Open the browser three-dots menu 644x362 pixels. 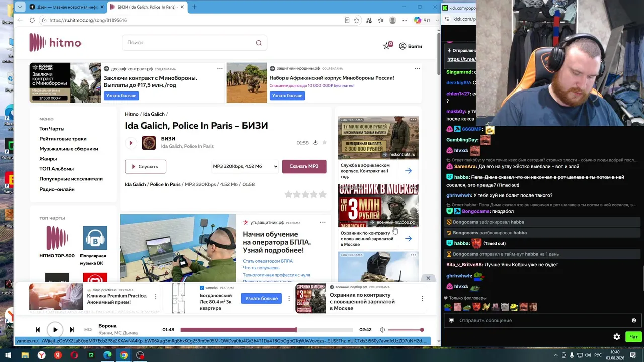(x=405, y=20)
